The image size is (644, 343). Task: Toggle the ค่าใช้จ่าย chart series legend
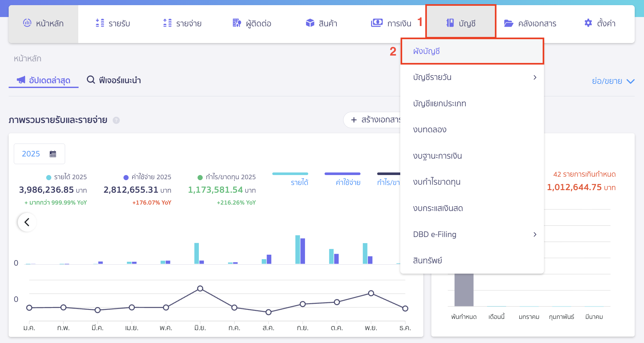(x=348, y=182)
